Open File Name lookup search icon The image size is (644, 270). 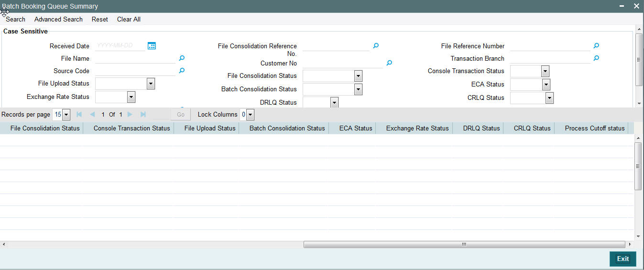(x=182, y=58)
